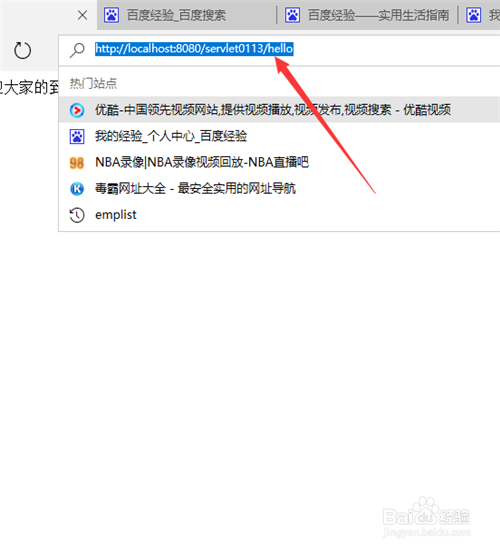This screenshot has width=500, height=550.
Task: Click the page refresh icon
Action: (x=22, y=50)
